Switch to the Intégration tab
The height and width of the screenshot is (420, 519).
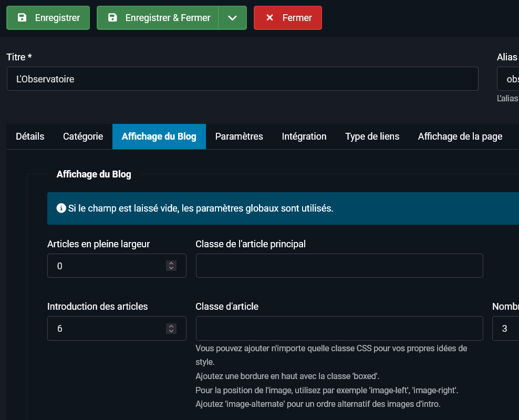pyautogui.click(x=304, y=136)
